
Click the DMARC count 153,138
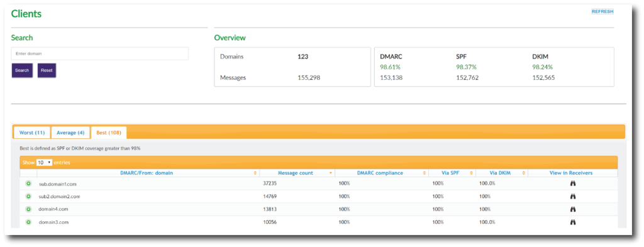(x=391, y=77)
